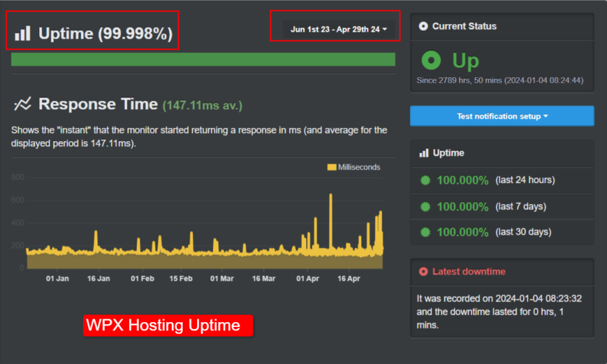Screen dimensions: 607x364
Task: Click the Uptime side panel heading
Action: click(x=448, y=153)
